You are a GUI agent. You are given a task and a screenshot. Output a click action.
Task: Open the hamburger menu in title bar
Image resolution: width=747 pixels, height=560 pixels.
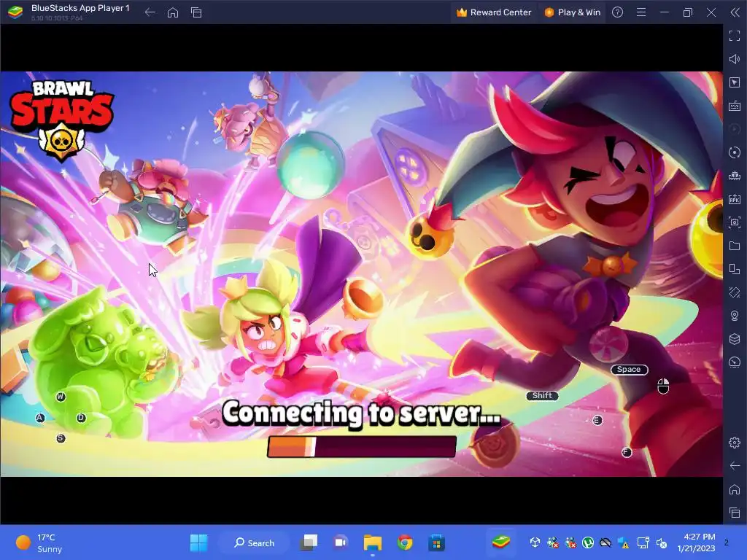coord(641,12)
